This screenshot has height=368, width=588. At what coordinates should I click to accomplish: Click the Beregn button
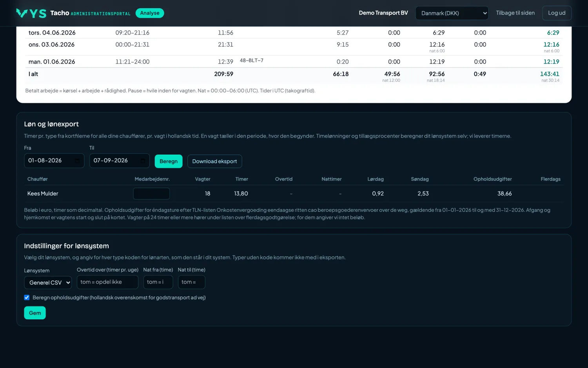point(169,161)
